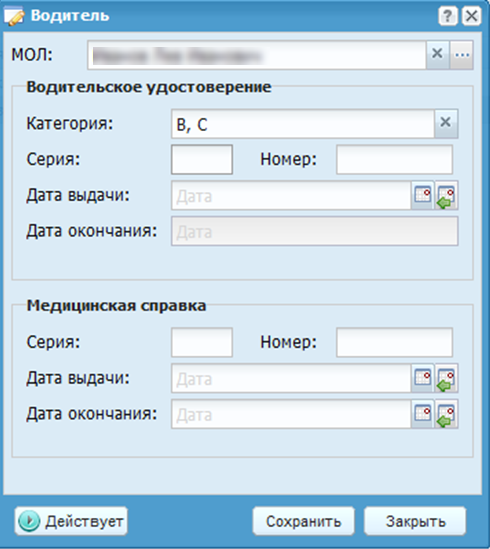Set current date for medical certificate Дата выдачи

[x=446, y=378]
